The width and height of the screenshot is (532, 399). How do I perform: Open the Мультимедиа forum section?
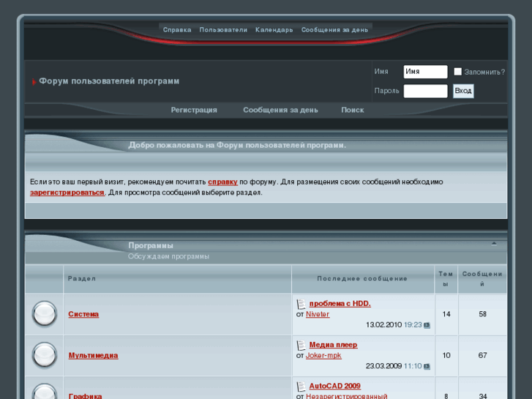point(94,356)
